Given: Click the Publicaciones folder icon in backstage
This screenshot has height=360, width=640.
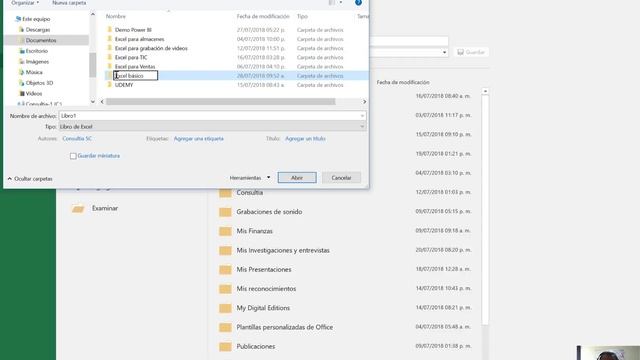Looking at the screenshot, I should (x=225, y=347).
